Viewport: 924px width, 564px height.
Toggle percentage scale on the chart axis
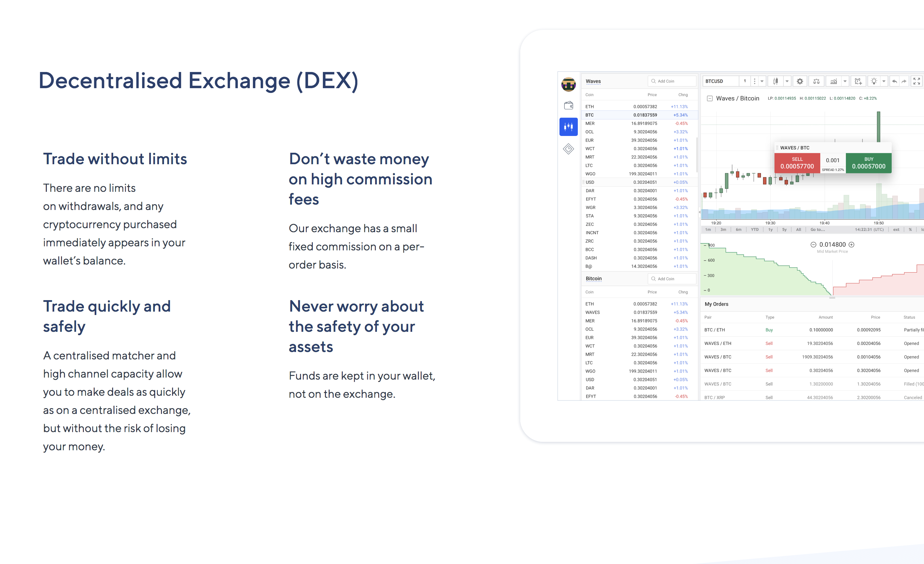910,230
